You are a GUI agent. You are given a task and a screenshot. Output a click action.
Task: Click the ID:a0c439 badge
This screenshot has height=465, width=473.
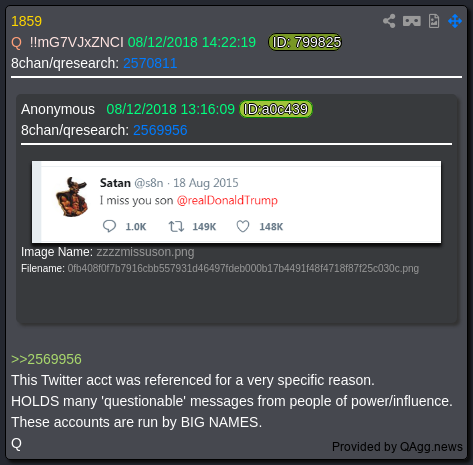click(x=276, y=109)
